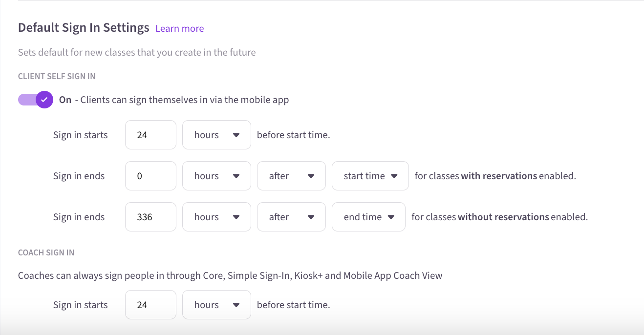Open hours dropdown for classes with reservations
644x335 pixels.
216,176
